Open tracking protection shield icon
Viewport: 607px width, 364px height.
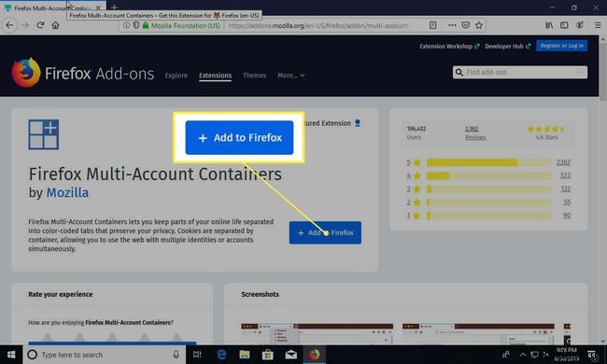pyautogui.click(x=136, y=25)
